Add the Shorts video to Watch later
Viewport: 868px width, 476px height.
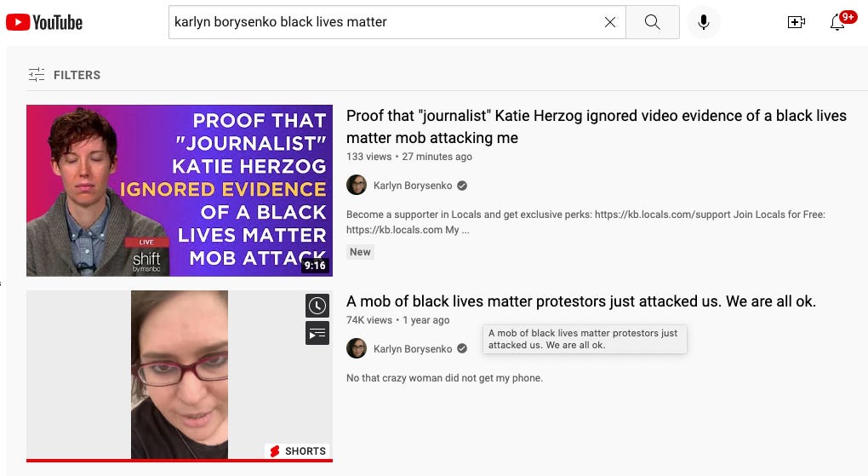tap(317, 306)
